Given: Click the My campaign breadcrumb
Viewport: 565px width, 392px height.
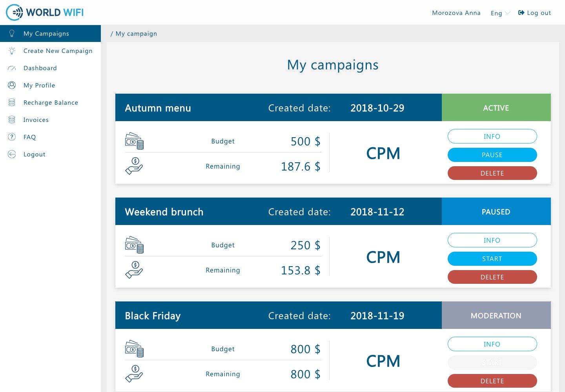Looking at the screenshot, I should 136,34.
